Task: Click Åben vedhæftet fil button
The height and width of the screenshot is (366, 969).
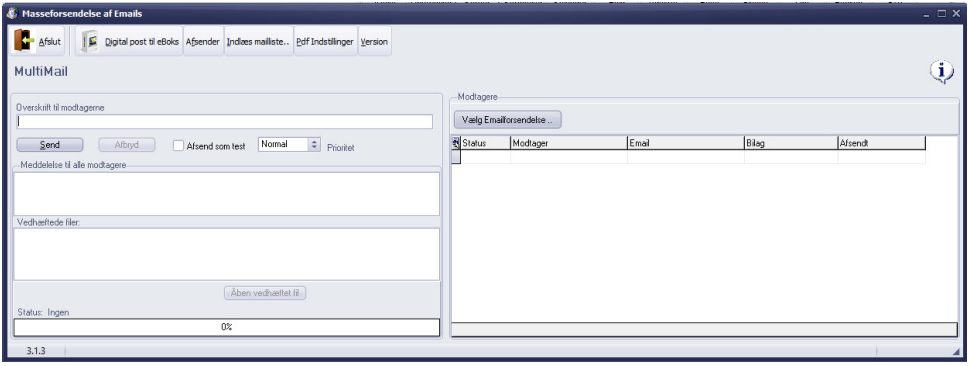Action: [x=265, y=293]
